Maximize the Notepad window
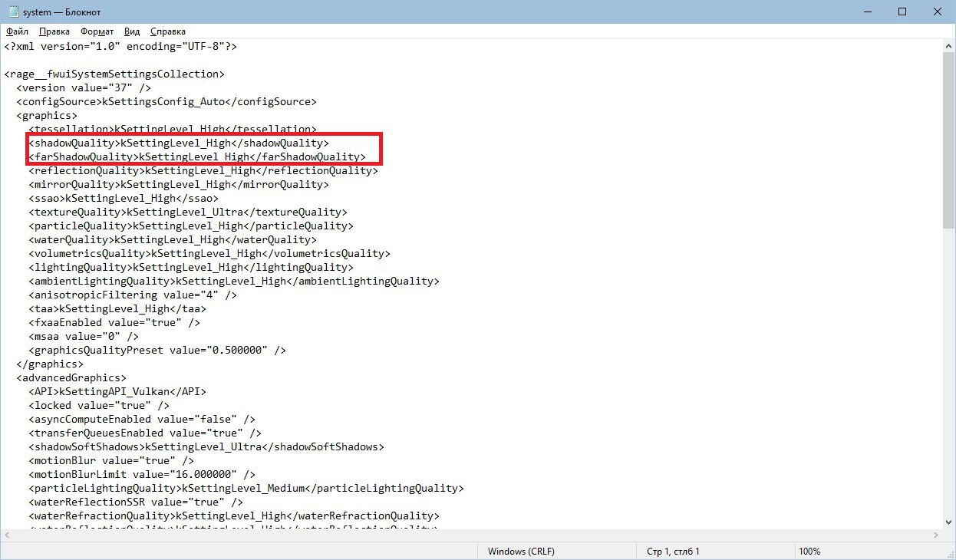The height and width of the screenshot is (560, 956). (902, 12)
